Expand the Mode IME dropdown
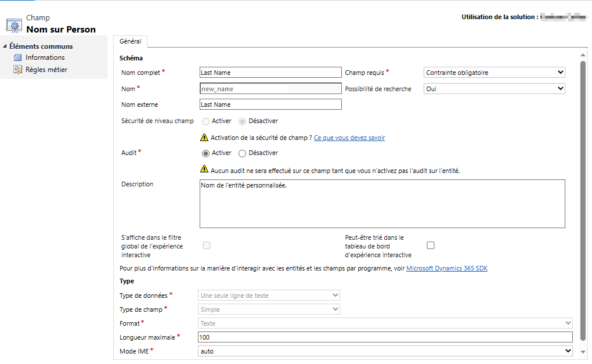 click(x=385, y=351)
